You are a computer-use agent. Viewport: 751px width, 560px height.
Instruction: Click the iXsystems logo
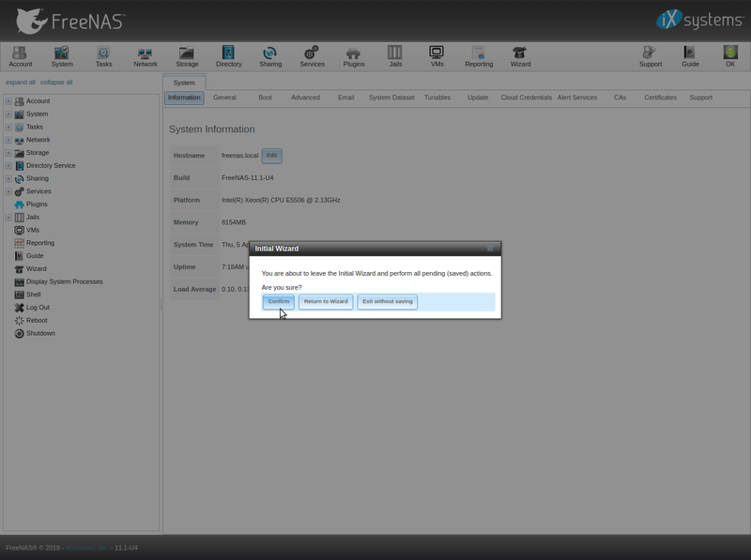699,20
